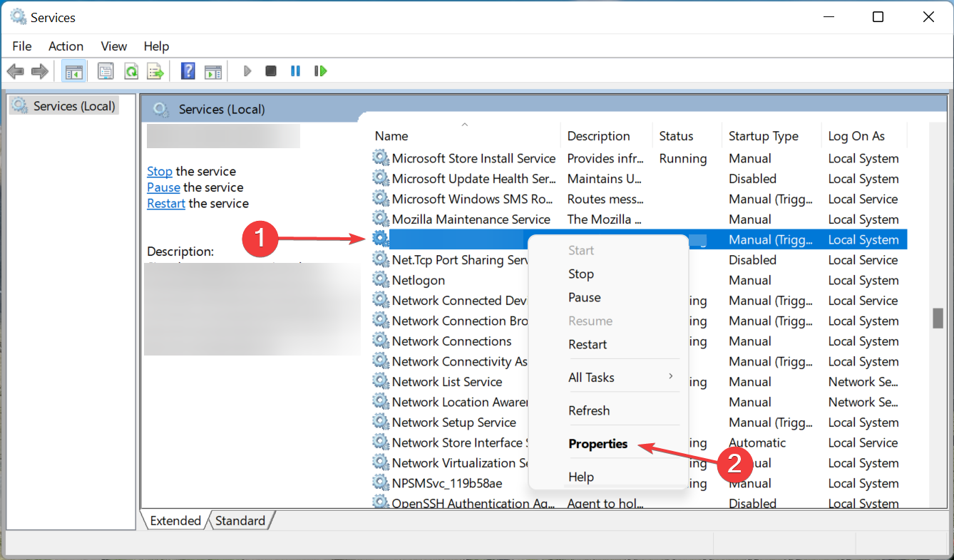Select the Network Connected Devices service row
The height and width of the screenshot is (560, 954).
click(640, 301)
